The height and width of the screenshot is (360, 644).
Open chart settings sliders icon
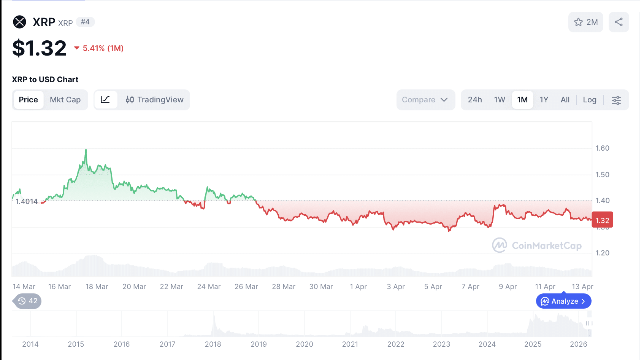(x=616, y=100)
